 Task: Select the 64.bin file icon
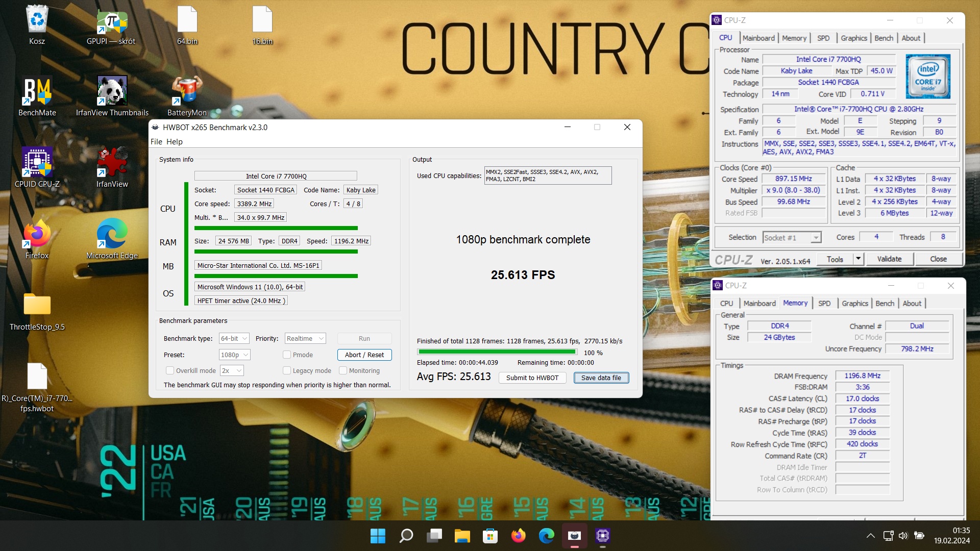coord(187,26)
